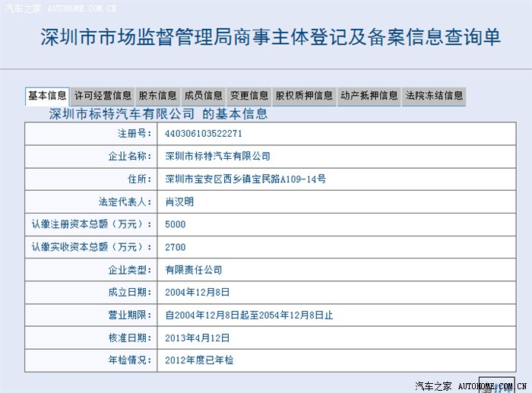
Task: Click the print button at bottom right
Action: click(496, 385)
